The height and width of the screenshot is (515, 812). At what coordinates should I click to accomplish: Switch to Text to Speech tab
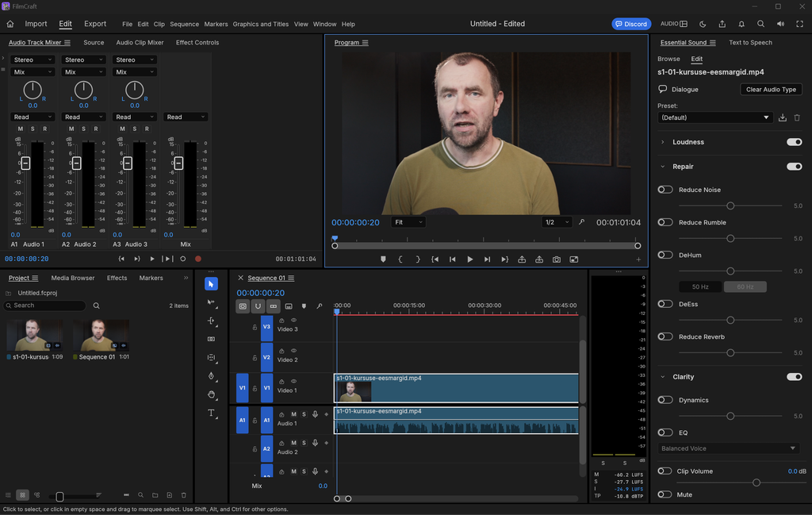tap(750, 43)
